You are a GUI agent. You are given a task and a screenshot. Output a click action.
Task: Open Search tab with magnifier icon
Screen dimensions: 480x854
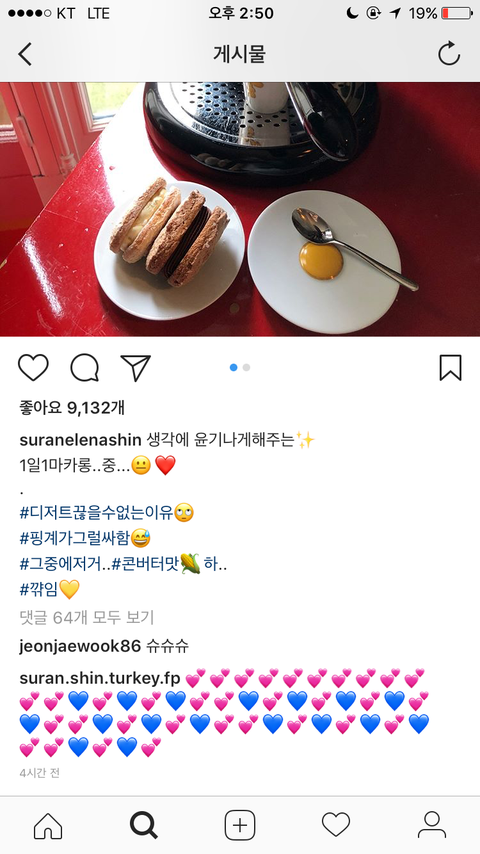(144, 825)
